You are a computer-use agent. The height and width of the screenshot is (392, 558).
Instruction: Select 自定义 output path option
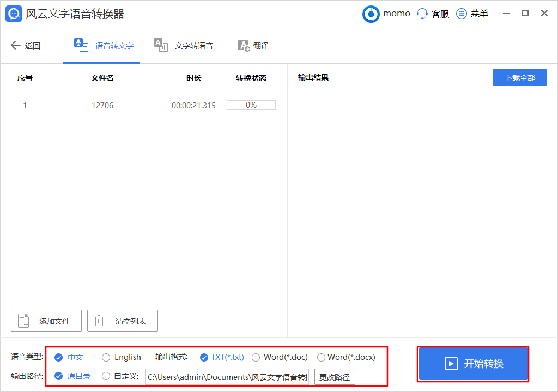pos(106,376)
